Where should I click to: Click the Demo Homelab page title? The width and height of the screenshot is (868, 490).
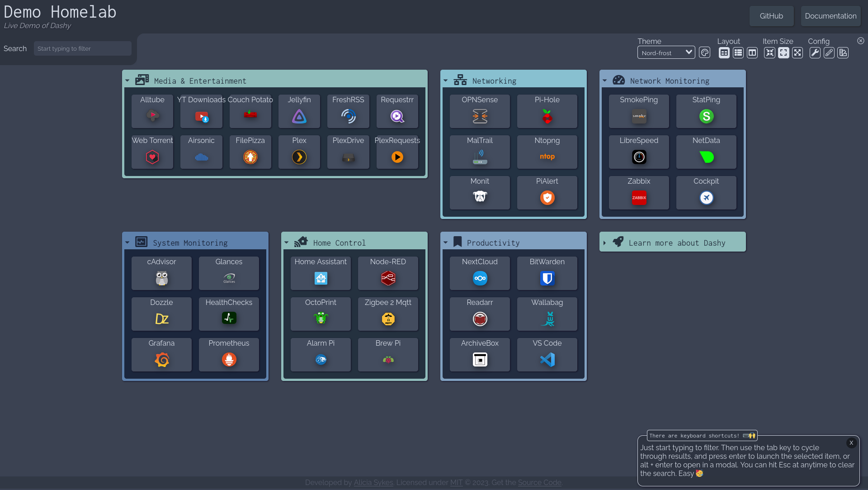coord(60,12)
